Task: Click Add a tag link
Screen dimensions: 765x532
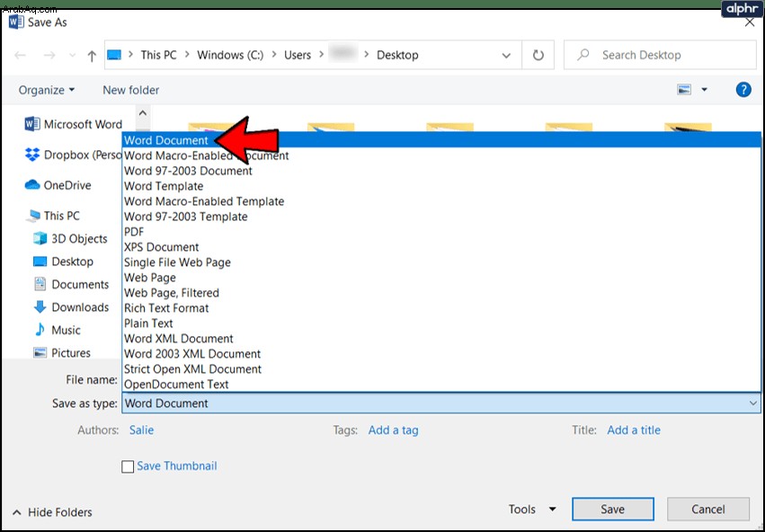Action: click(x=393, y=430)
